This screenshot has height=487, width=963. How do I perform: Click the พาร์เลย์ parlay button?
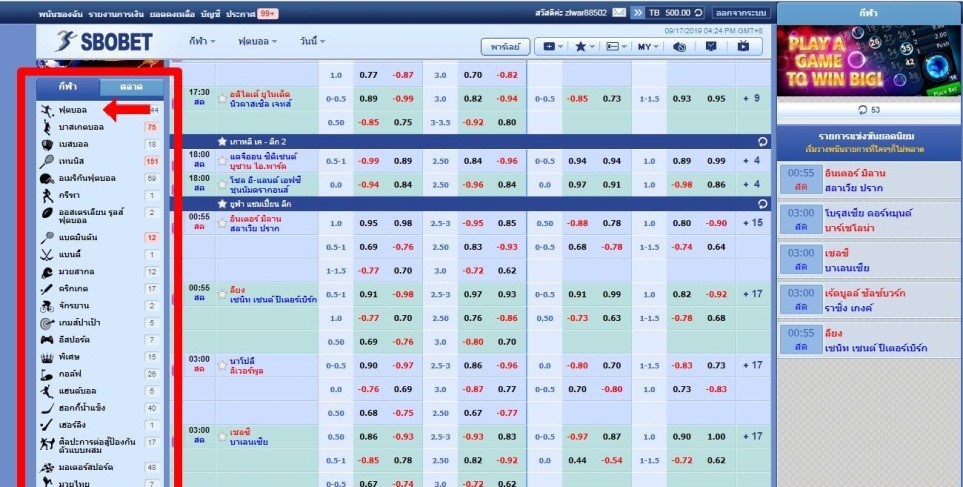pos(505,47)
